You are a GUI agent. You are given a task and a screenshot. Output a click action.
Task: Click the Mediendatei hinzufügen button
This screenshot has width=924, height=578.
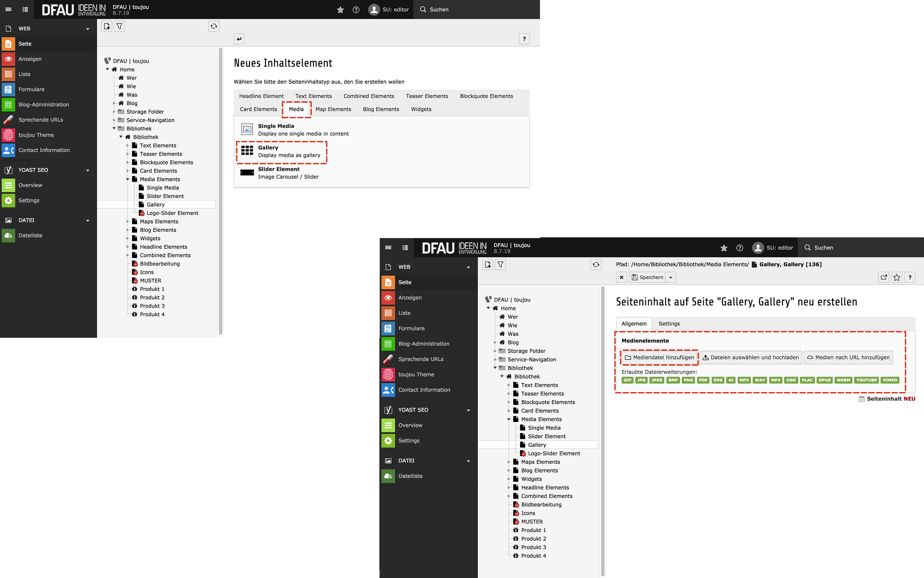point(659,357)
